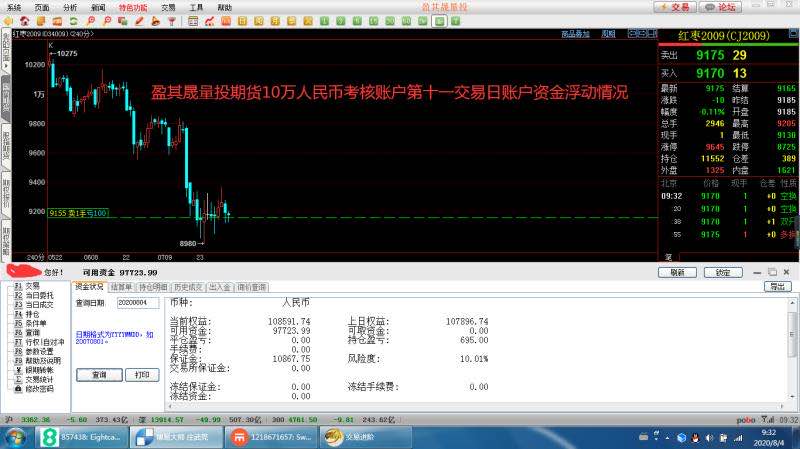Open the 工具 menu

pyautogui.click(x=196, y=8)
